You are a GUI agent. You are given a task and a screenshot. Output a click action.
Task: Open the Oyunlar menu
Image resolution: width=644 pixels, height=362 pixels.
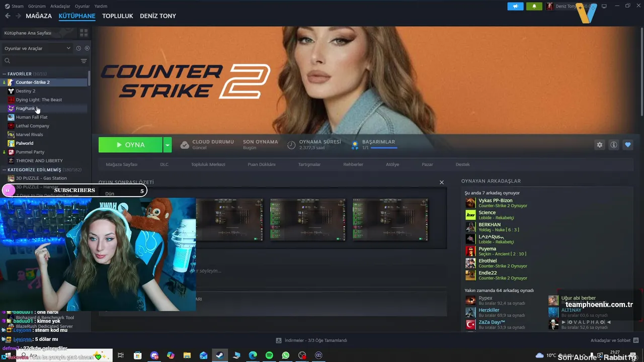pos(83,6)
